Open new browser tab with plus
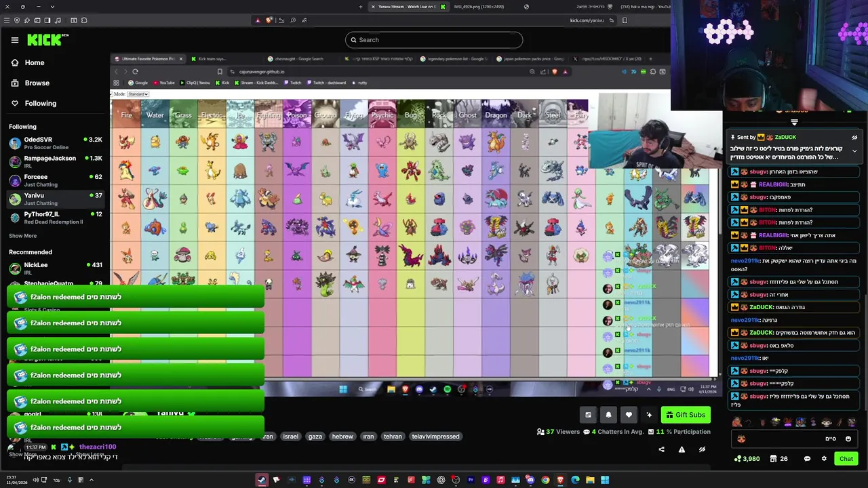The width and height of the screenshot is (868, 488). click(x=360, y=7)
